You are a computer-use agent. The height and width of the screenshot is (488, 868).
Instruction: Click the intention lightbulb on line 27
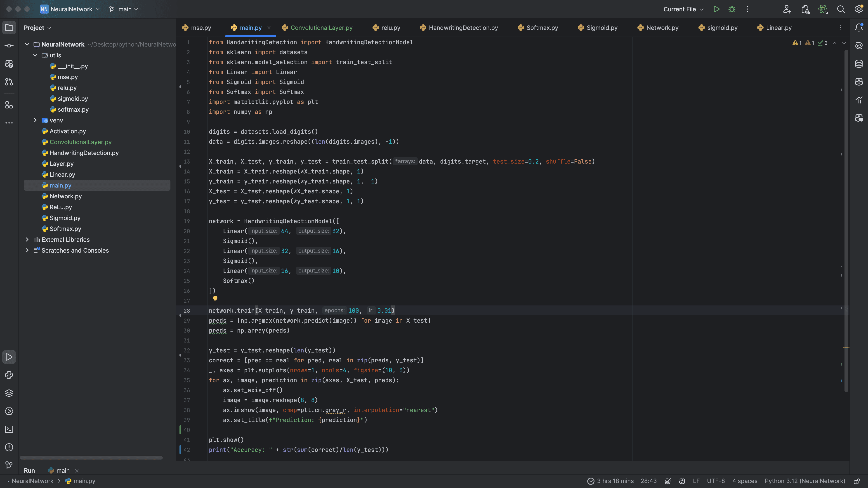[x=215, y=299]
